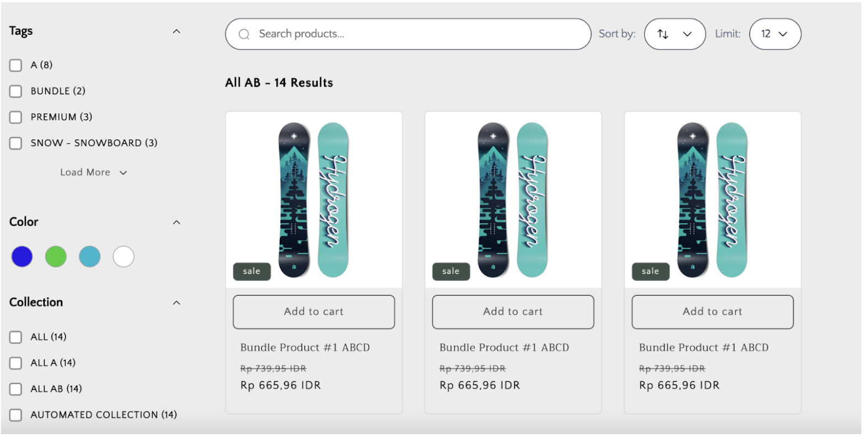868x437 pixels.
Task: Open the second snowboard product image
Action: click(x=513, y=200)
